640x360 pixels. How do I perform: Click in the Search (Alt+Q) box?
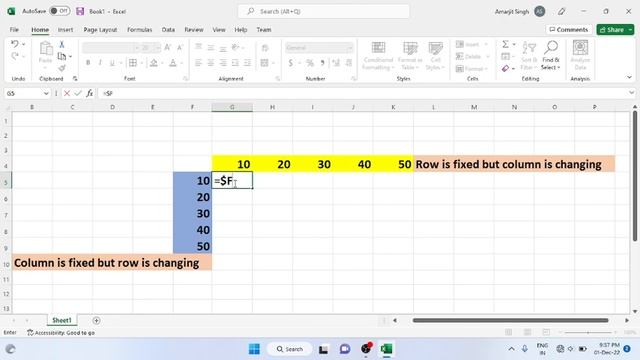pyautogui.click(x=324, y=11)
